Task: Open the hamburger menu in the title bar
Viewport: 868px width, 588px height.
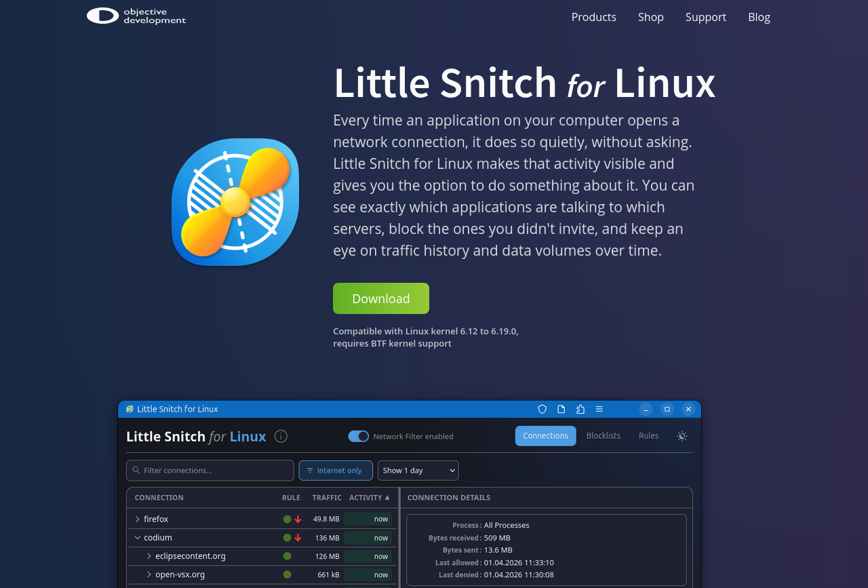Action: click(599, 409)
